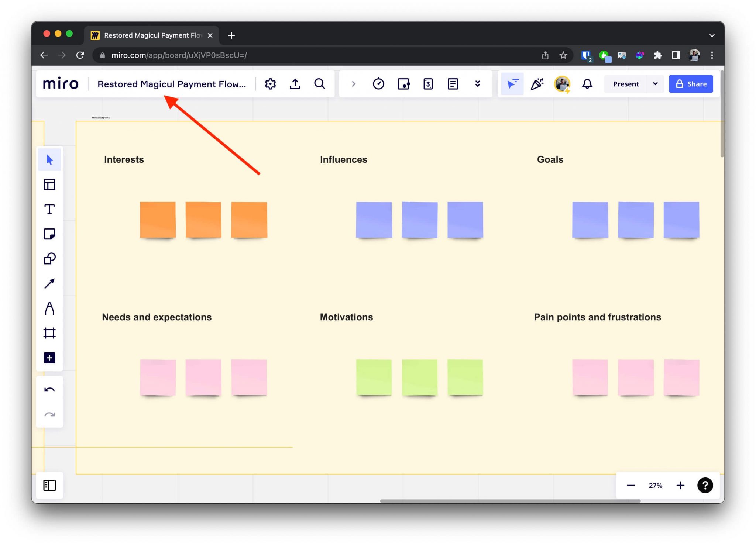
Task: Enable reactions mode with the party icon
Action: [x=537, y=84]
